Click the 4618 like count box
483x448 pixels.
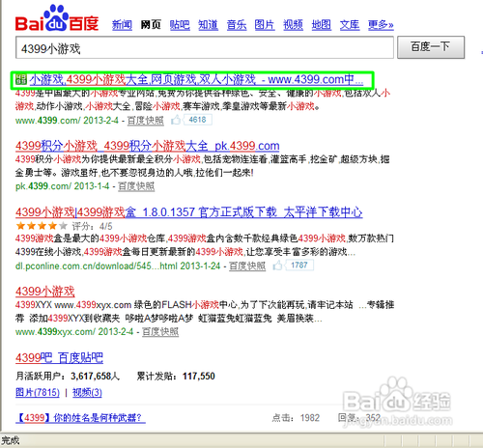197,120
